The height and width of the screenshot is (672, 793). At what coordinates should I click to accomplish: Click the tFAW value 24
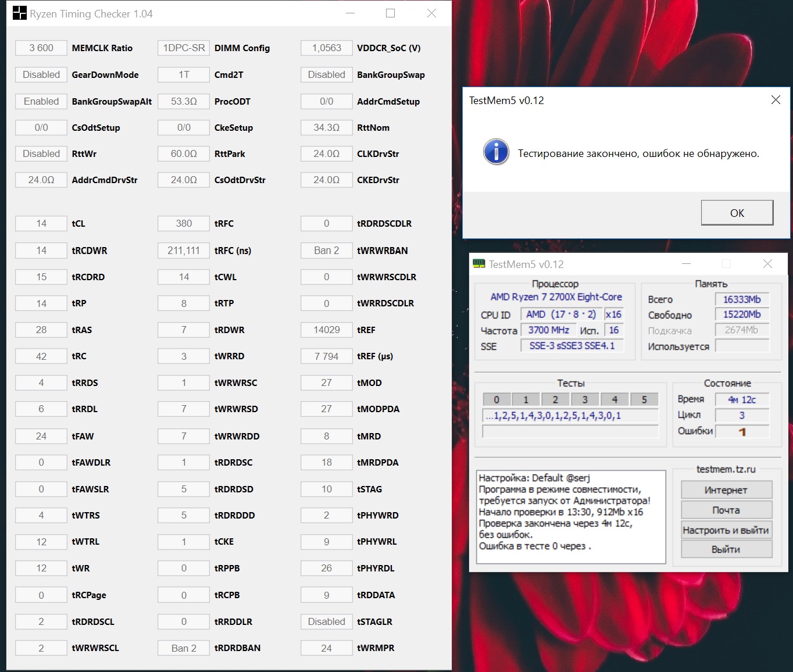41,436
